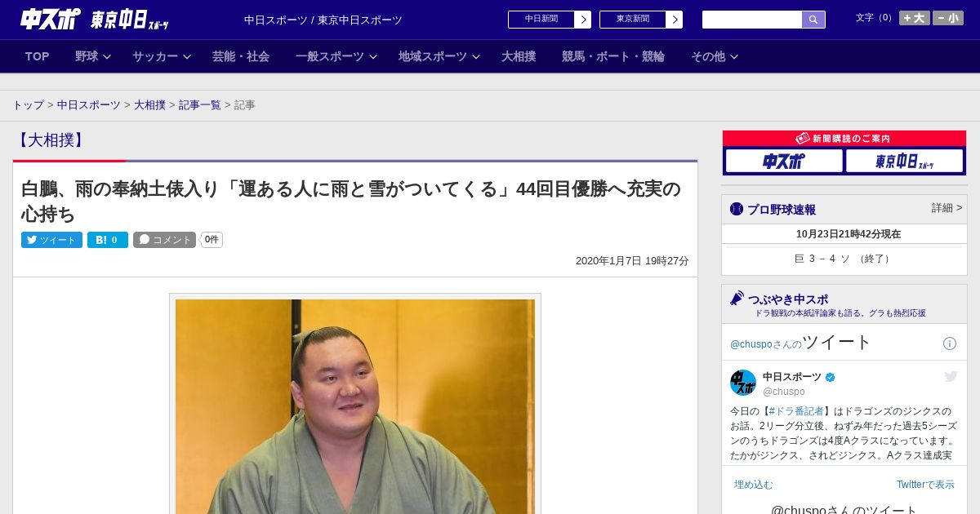Click the verified badge next to 中日スポーツ

point(831,377)
